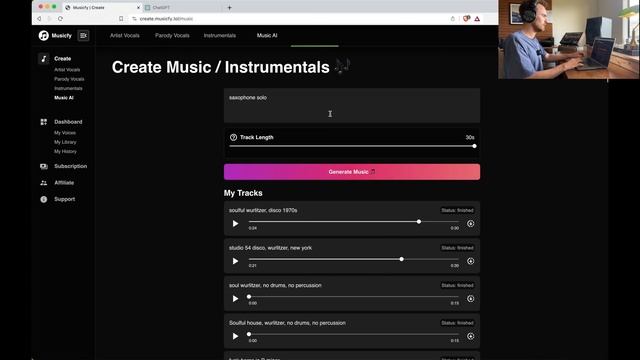The image size is (640, 360).
Task: Click the Generate Music button
Action: [352, 172]
